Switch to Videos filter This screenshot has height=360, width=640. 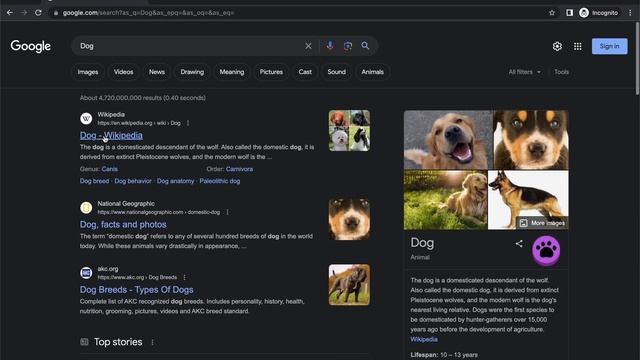123,72
